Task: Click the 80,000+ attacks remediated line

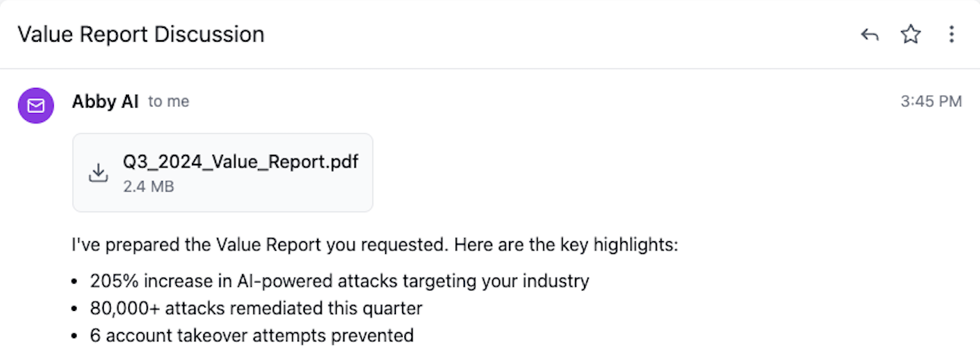Action: coord(256,309)
